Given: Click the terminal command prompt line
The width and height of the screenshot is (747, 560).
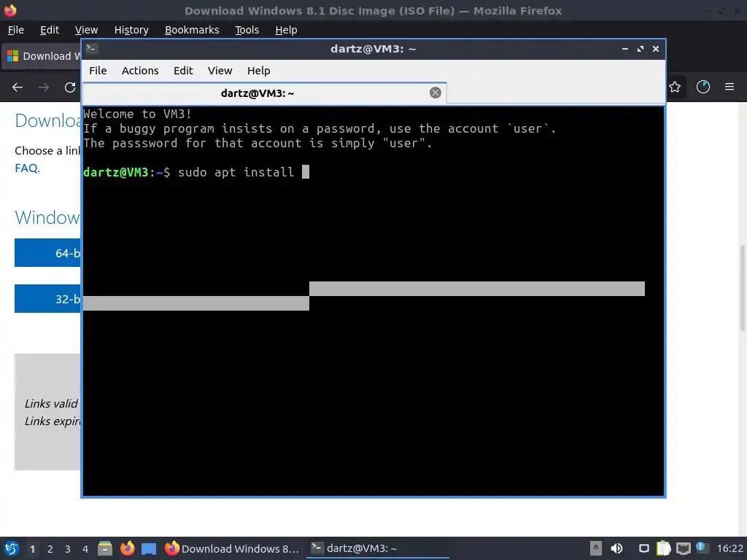Looking at the screenshot, I should click(196, 172).
